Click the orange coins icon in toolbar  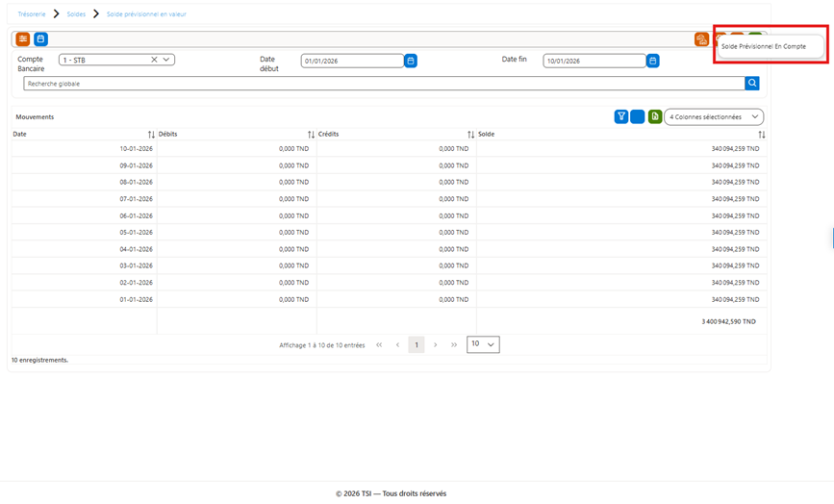pos(701,39)
